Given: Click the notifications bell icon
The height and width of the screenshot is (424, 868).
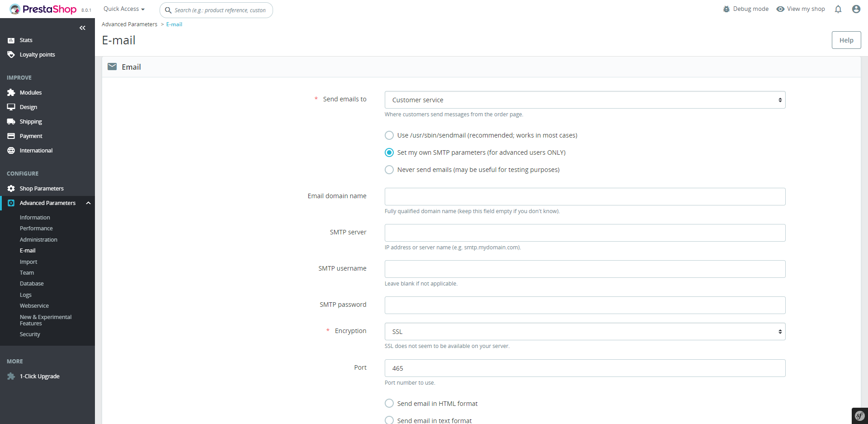Looking at the screenshot, I should [838, 9].
